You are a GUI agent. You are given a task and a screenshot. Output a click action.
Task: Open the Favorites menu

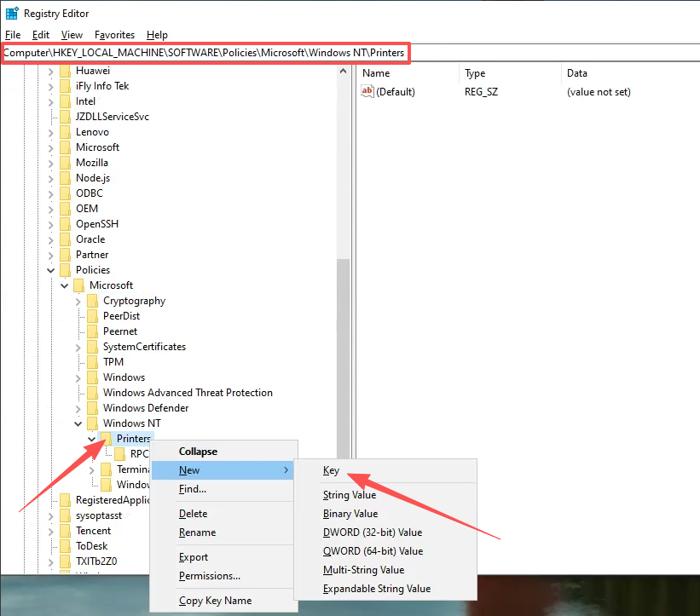tap(114, 35)
